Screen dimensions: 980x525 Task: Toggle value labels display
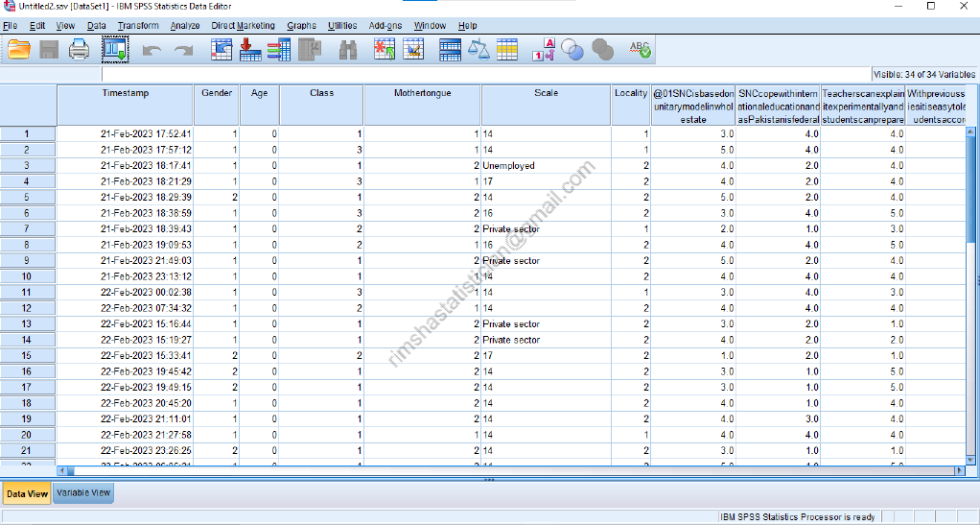(543, 50)
